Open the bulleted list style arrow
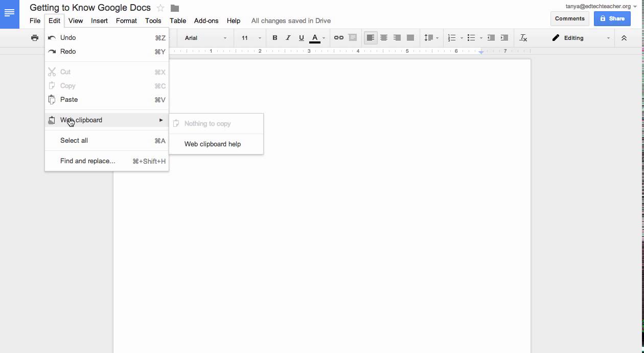 click(481, 38)
